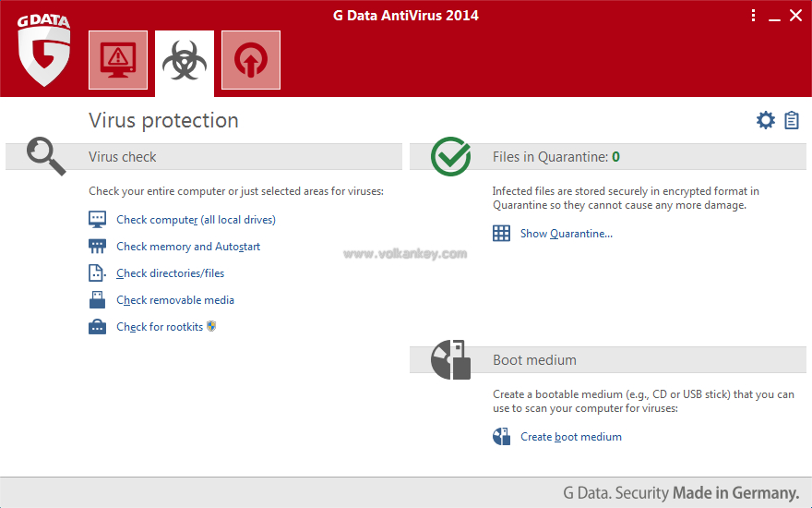
Task: Select Check directories/files link
Action: [170, 273]
